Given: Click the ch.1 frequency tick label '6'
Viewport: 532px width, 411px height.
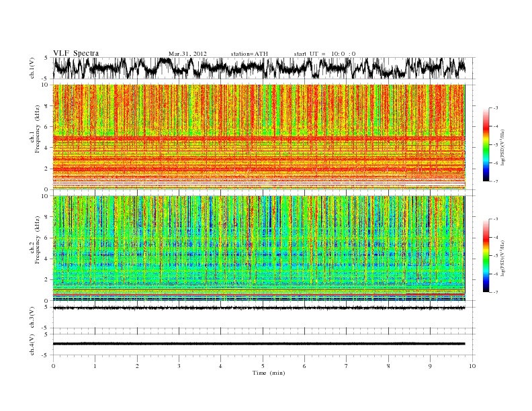Looking at the screenshot, I should tap(47, 127).
